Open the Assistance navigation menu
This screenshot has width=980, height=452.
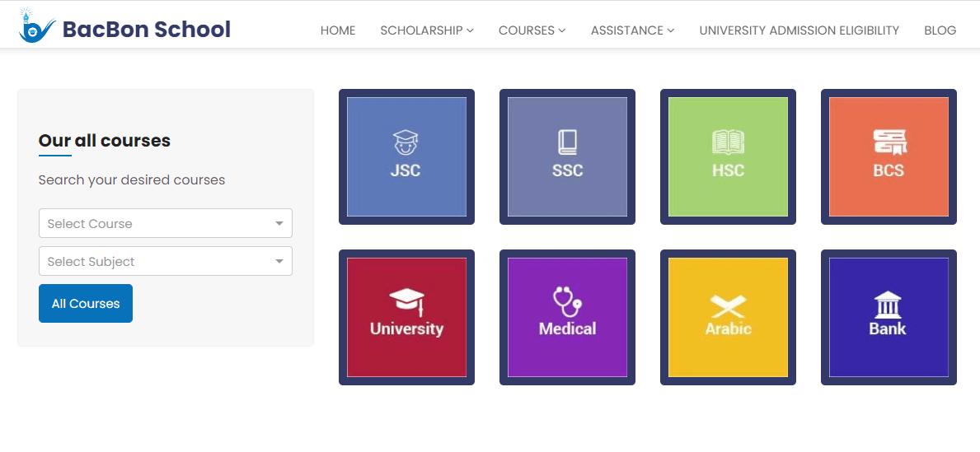pos(632,30)
